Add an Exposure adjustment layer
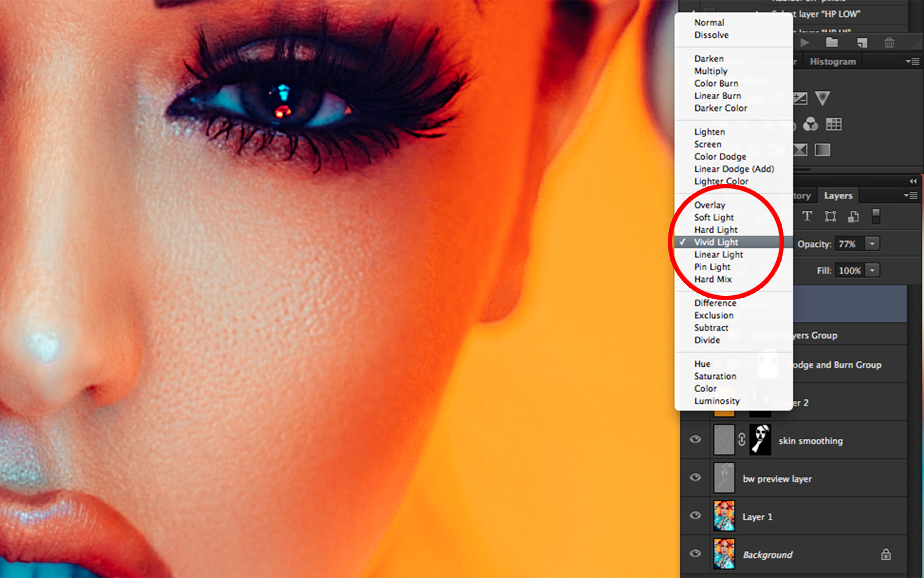This screenshot has width=924, height=578. click(800, 98)
